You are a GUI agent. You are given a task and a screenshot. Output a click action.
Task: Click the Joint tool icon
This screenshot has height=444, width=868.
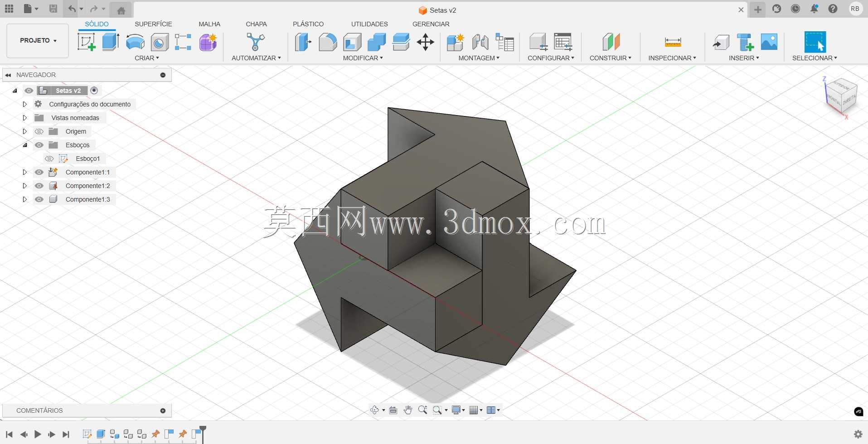click(x=480, y=42)
